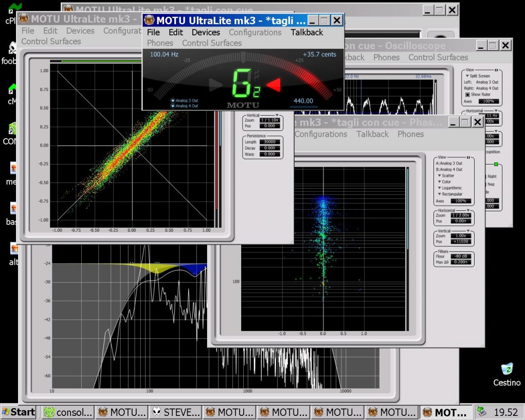Edit Persistence Warp value in X-Y Plot

tap(269, 154)
